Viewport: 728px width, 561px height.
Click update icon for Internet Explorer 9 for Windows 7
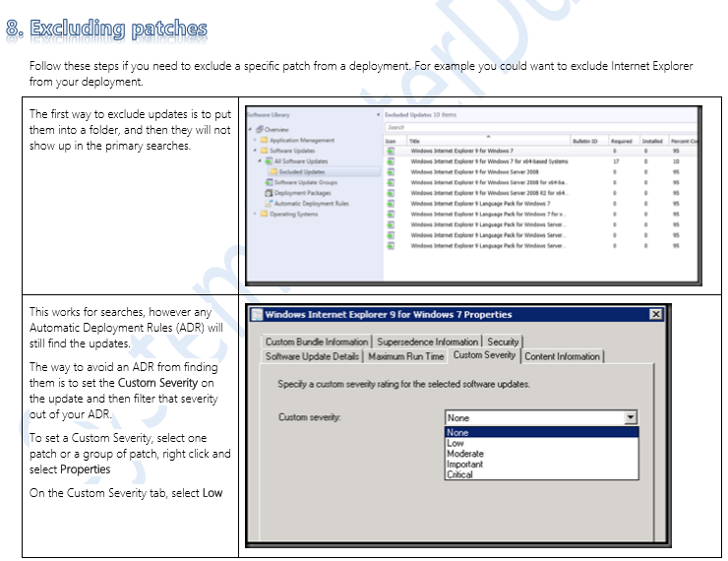(x=391, y=151)
